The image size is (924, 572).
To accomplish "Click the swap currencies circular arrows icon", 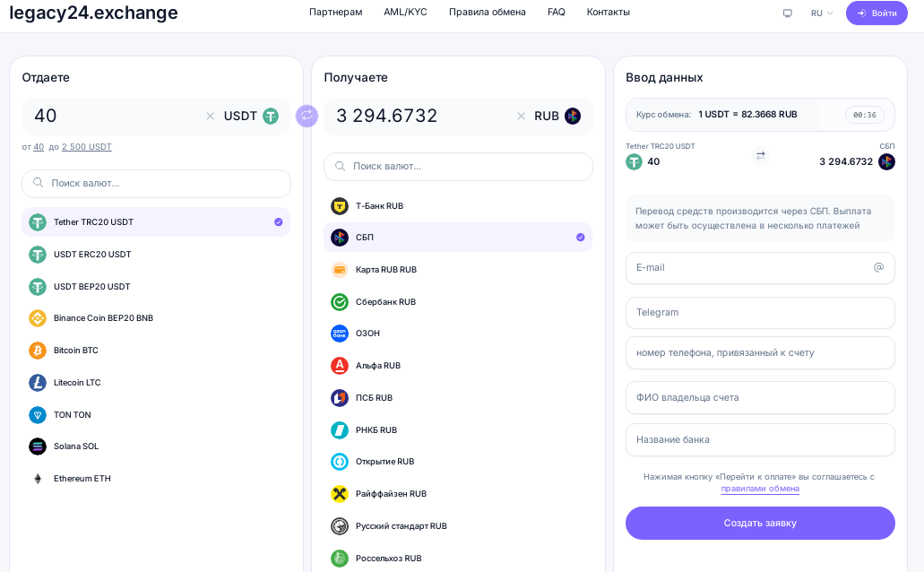I will [x=307, y=116].
